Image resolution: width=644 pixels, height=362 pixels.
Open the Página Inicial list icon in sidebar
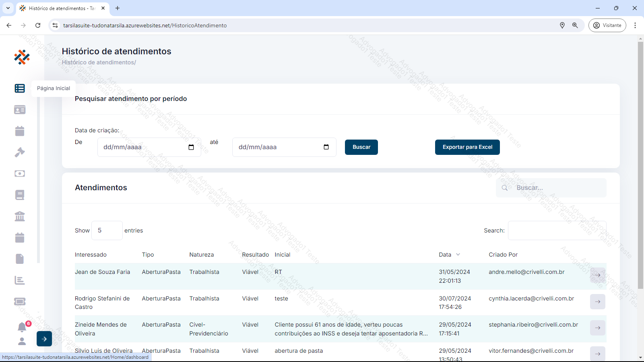click(20, 88)
